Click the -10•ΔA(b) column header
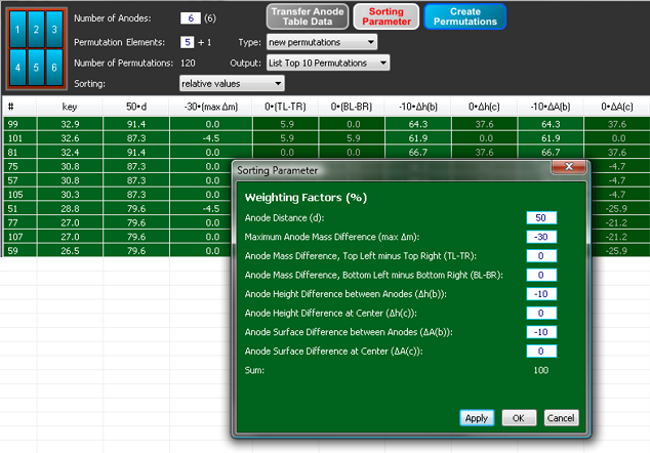Viewport: 650px width, 453px height. point(551,107)
